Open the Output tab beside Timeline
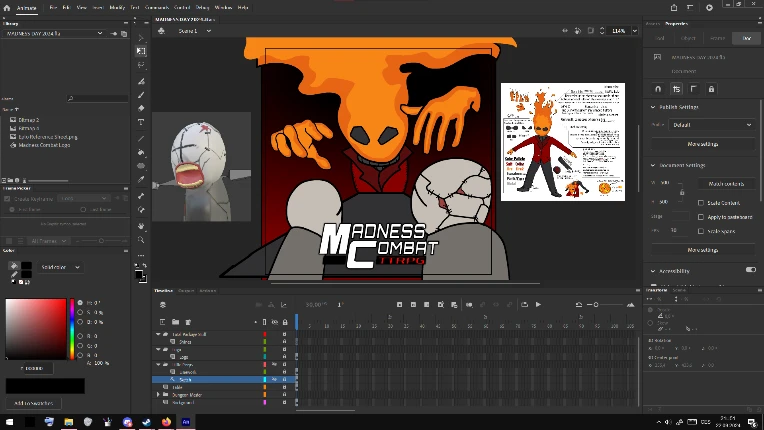This screenshot has height=430, width=764. coord(186,290)
